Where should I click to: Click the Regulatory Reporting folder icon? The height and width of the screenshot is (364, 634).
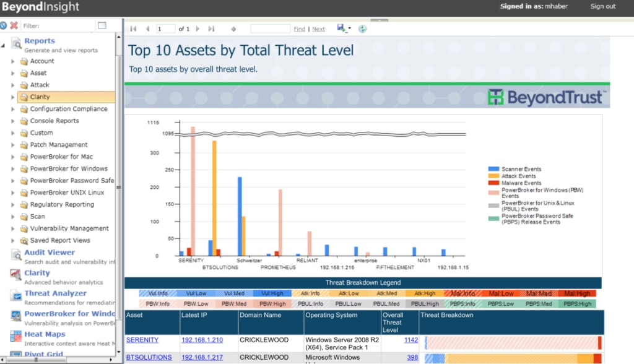(x=24, y=205)
